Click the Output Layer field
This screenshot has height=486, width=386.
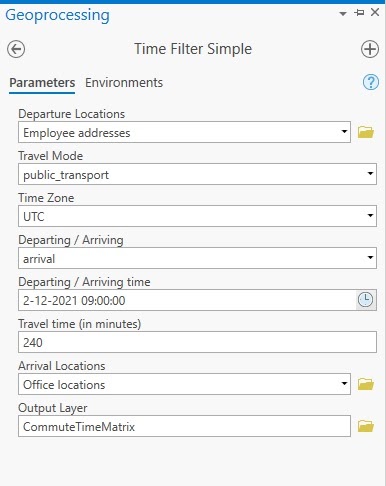tap(184, 426)
